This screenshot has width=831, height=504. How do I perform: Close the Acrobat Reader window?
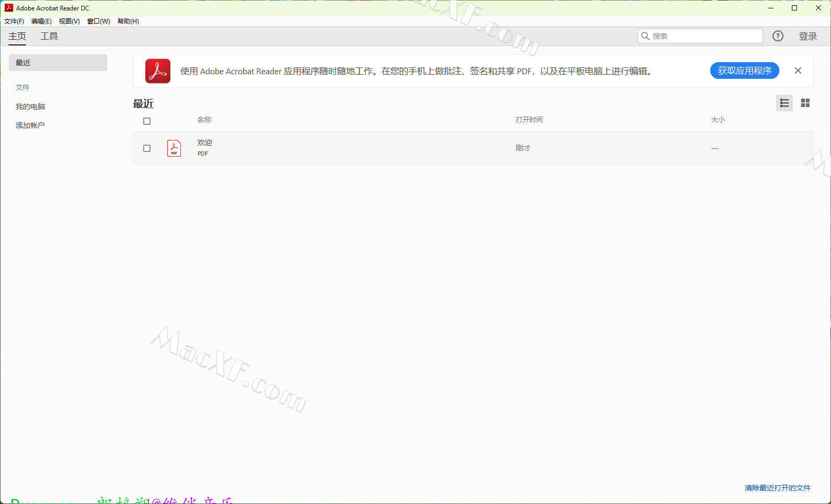tap(818, 8)
